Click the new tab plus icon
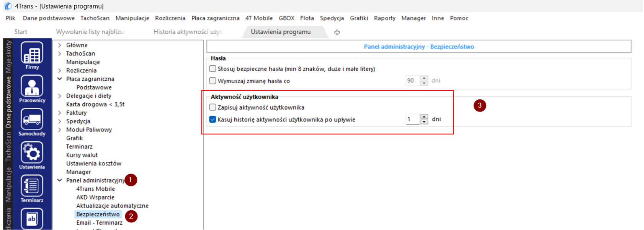This screenshot has width=644, height=230. (337, 32)
